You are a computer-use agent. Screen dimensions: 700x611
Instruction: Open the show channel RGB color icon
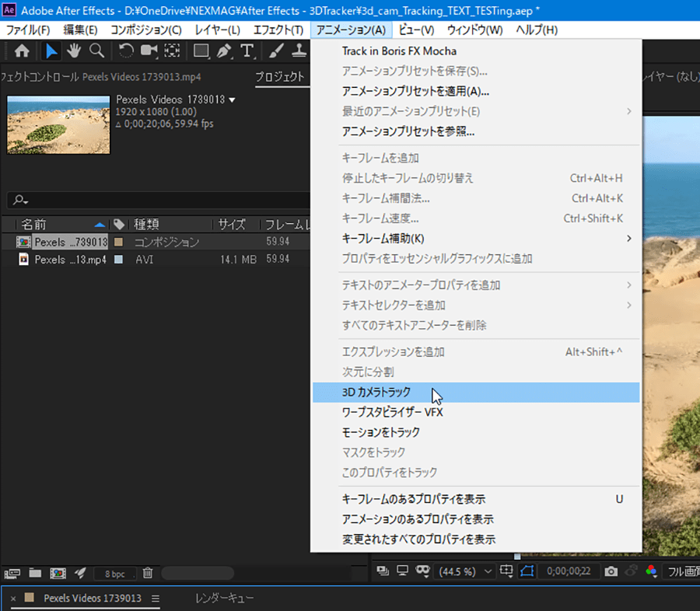click(x=651, y=571)
